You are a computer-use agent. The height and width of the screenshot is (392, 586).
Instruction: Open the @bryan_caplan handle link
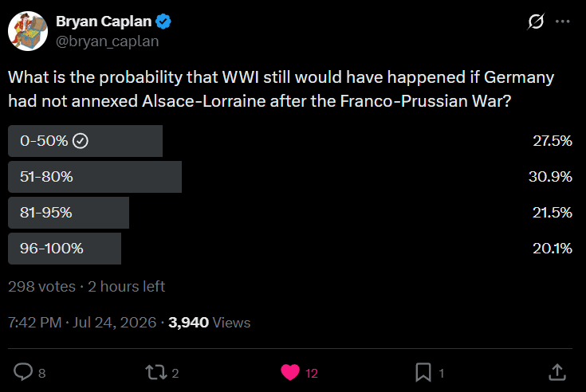coord(108,41)
